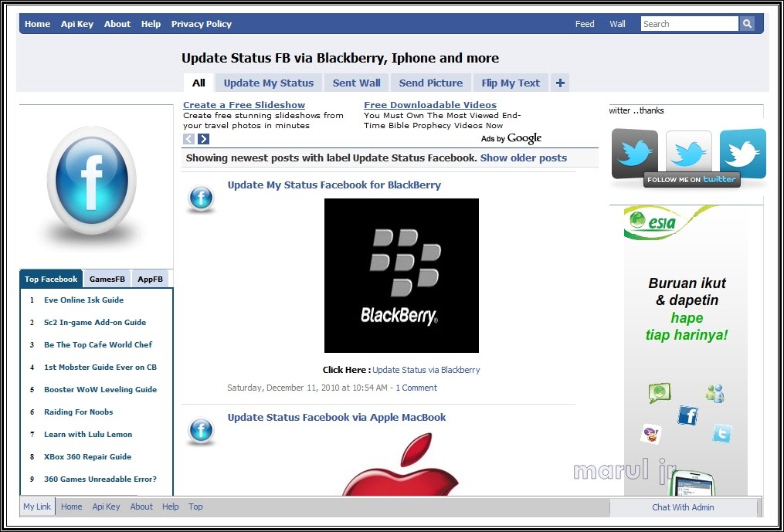The image size is (784, 532).
Task: Open About in the bottom bar
Action: click(x=141, y=507)
